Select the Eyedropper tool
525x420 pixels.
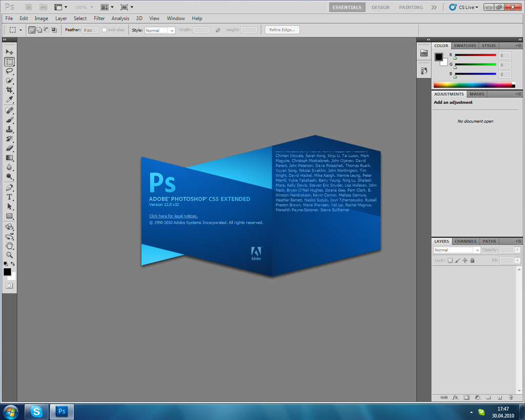(x=9, y=99)
